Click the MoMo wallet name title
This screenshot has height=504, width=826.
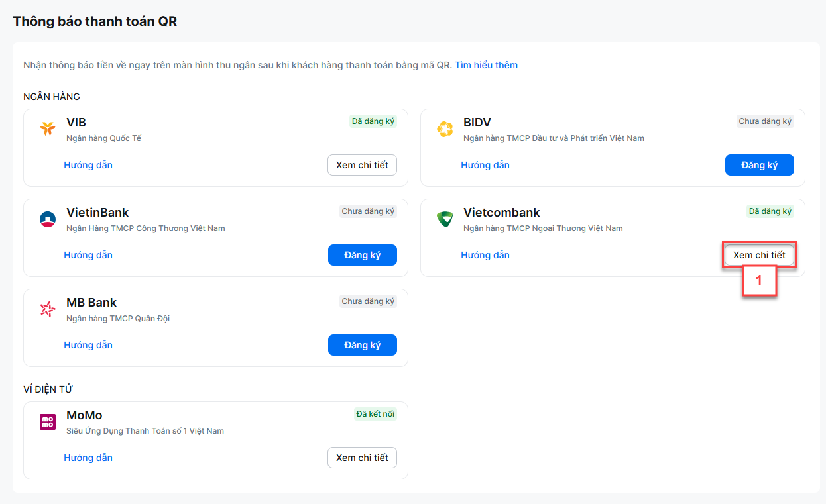[84, 415]
